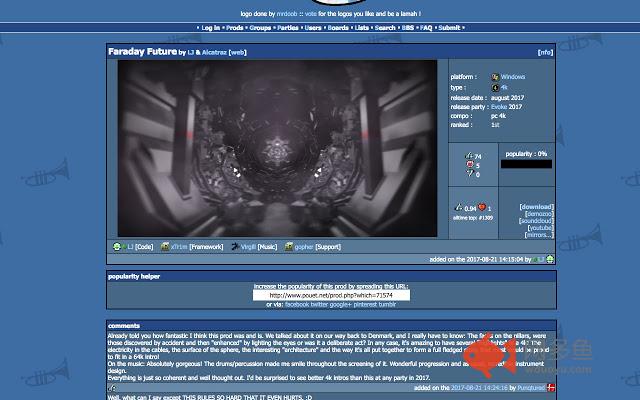Click gopher's avatar in the credits
The height and width of the screenshot is (400, 640).
pos(289,247)
